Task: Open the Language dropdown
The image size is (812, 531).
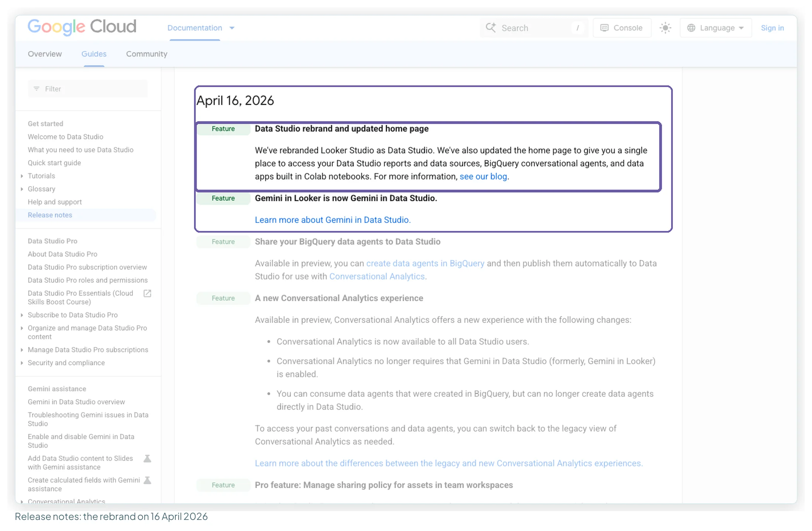Action: (x=716, y=28)
